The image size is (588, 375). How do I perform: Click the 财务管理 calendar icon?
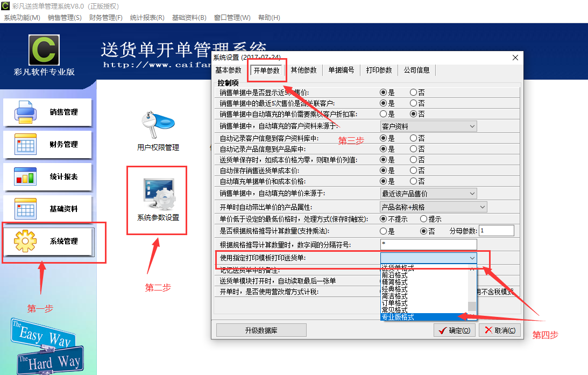[25, 145]
